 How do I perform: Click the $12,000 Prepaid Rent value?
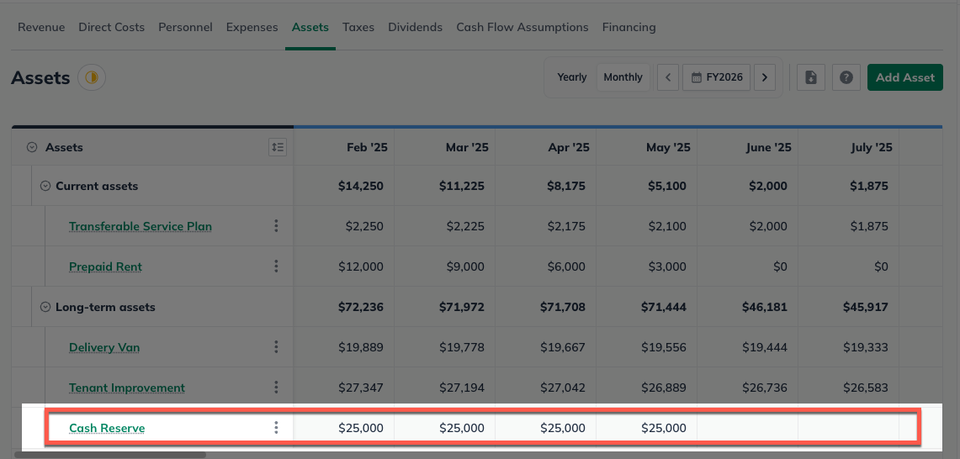[x=361, y=267]
